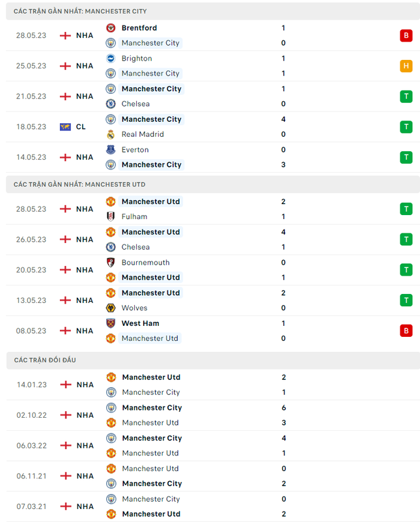420x522 pixels.
Task: Click the orange H badge for Brighton match
Action: tap(406, 66)
